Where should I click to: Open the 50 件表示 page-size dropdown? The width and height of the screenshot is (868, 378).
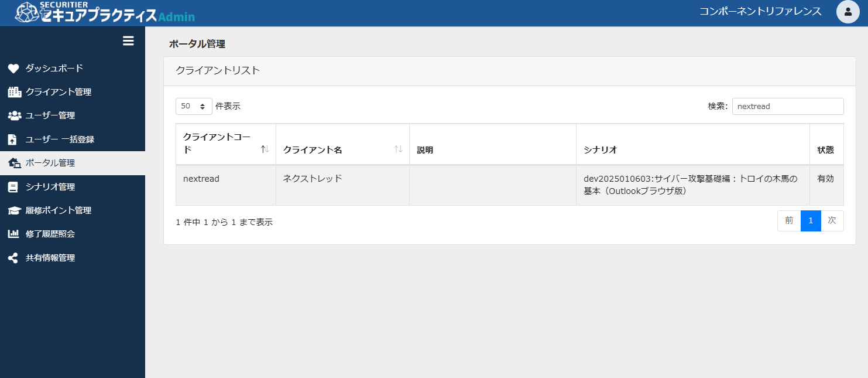click(x=194, y=106)
